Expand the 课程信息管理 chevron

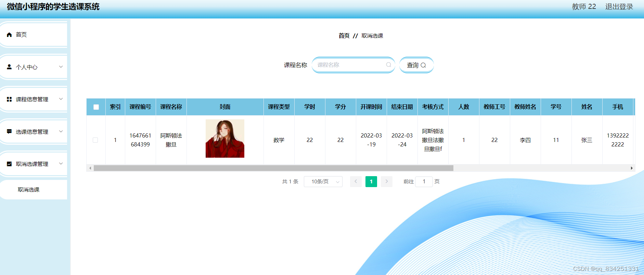(x=61, y=99)
